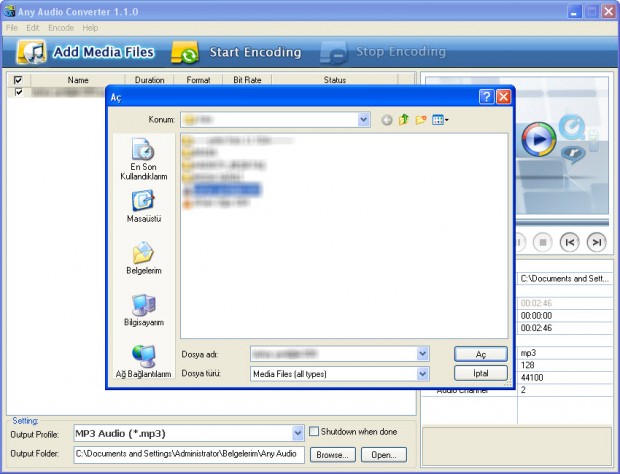620x474 pixels.
Task: Click the Status column header
Action: 335,80
